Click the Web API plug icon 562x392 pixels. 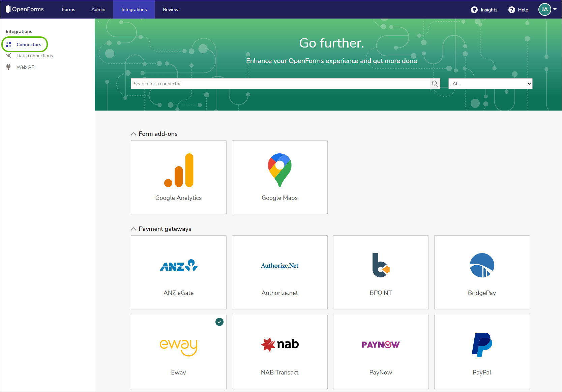pyautogui.click(x=9, y=67)
